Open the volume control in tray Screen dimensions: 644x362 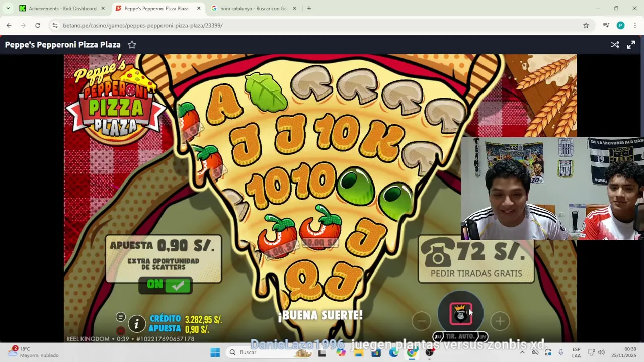[x=601, y=352]
